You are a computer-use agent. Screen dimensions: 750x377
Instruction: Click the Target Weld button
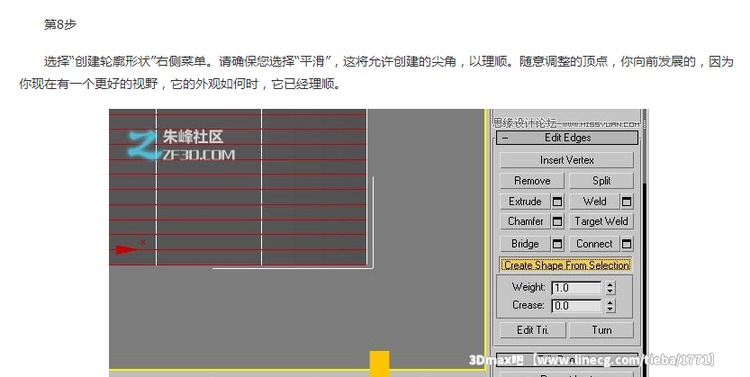tap(601, 222)
